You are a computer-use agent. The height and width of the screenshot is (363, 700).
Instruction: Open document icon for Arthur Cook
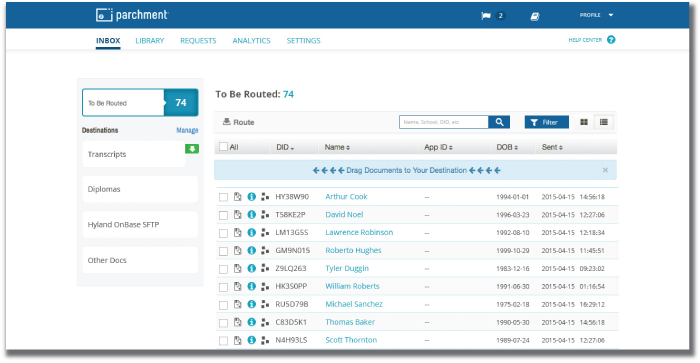tap(238, 196)
